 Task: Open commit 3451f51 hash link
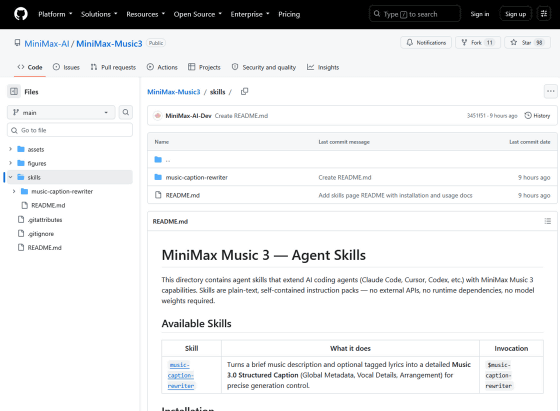click(x=476, y=116)
